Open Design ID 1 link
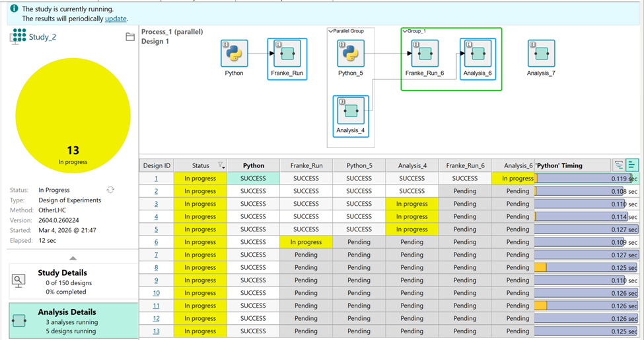This screenshot has height=340, width=644. (x=156, y=179)
